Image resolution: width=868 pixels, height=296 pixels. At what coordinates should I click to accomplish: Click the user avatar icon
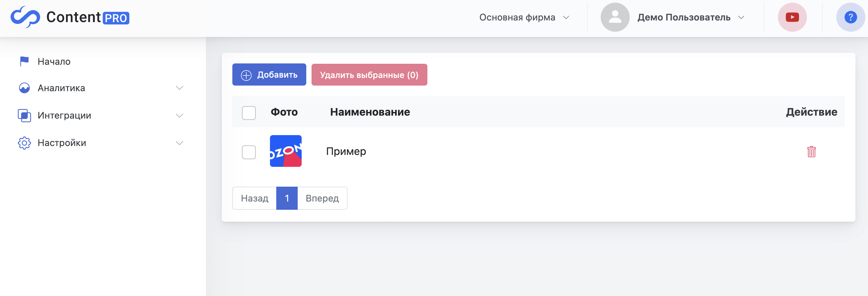pos(615,17)
